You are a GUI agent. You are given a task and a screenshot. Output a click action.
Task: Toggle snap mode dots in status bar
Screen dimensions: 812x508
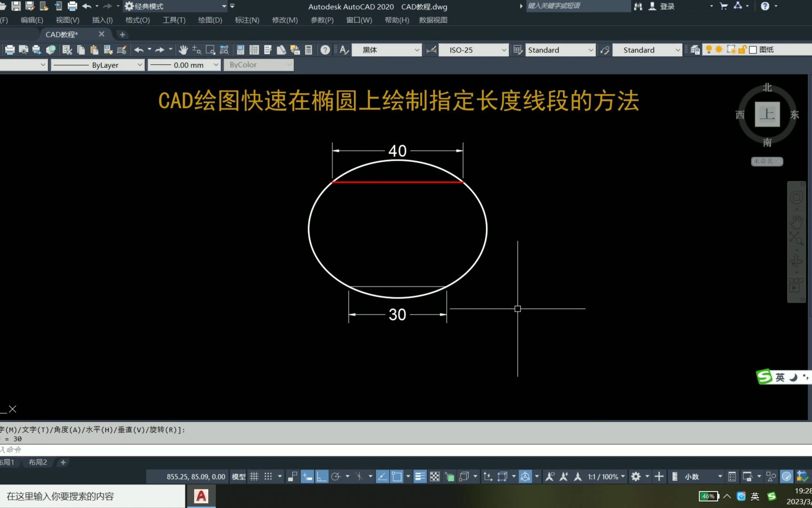pyautogui.click(x=268, y=476)
